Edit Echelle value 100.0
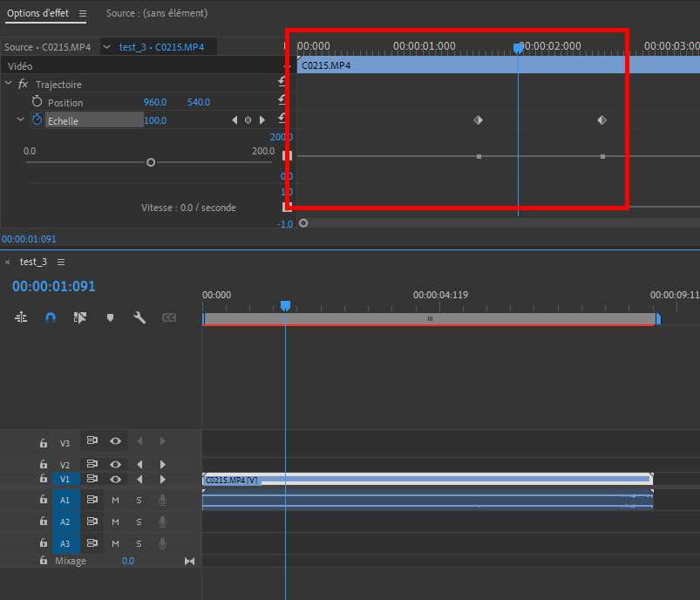Viewport: 700px width, 600px height. 155,120
